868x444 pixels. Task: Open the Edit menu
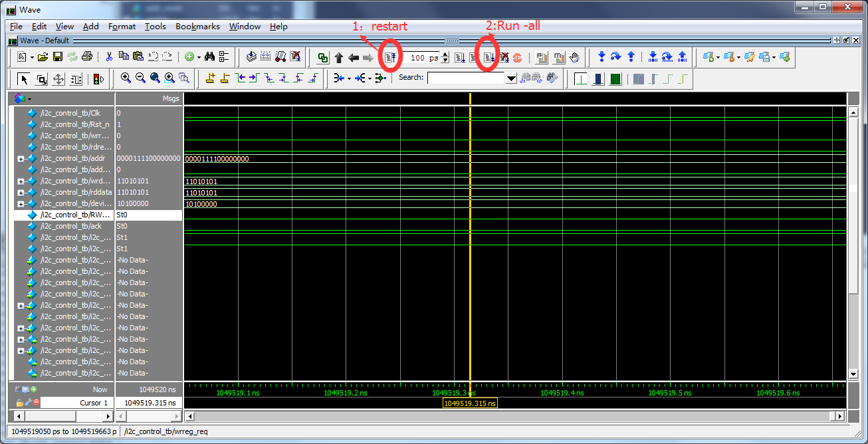click(39, 26)
